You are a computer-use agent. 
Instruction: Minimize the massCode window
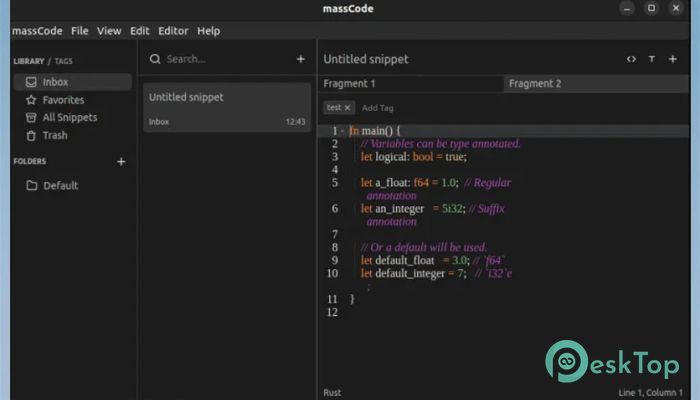coord(627,8)
